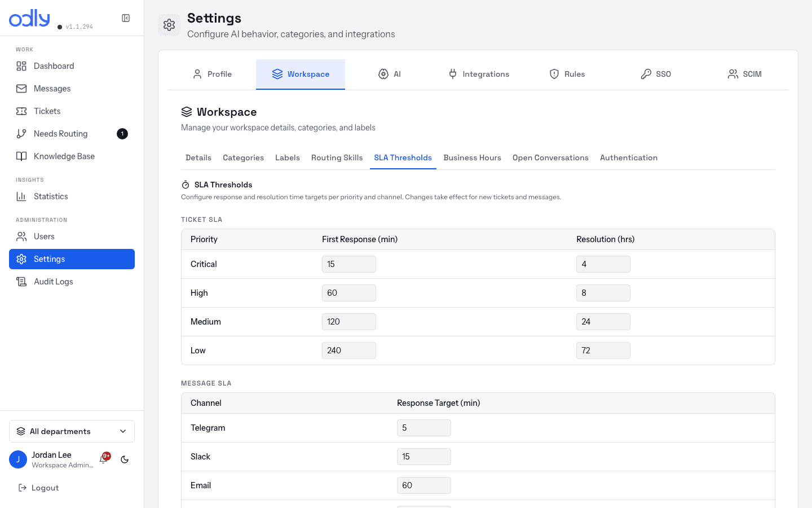
Task: Open the Routing Skills sub-tab
Action: [x=337, y=158]
